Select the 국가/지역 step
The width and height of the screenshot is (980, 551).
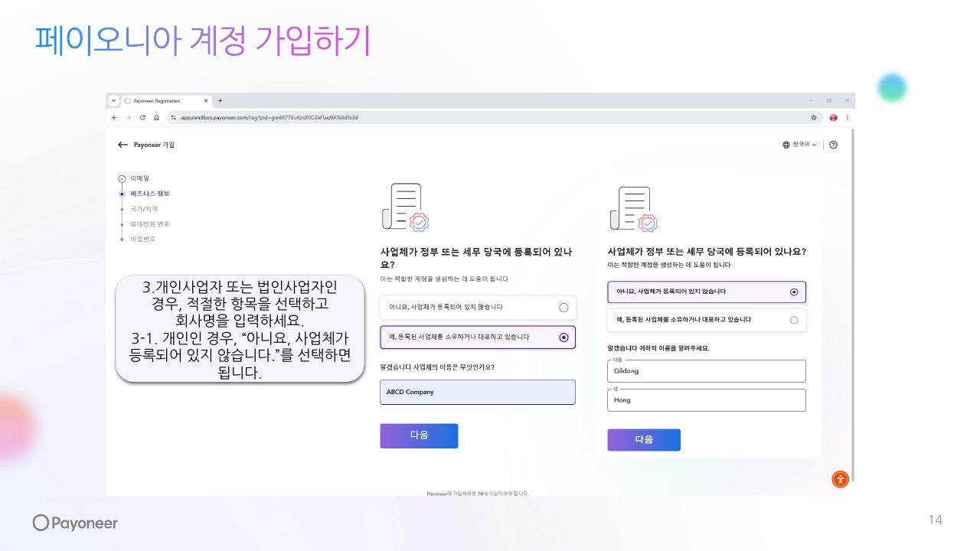(x=144, y=208)
